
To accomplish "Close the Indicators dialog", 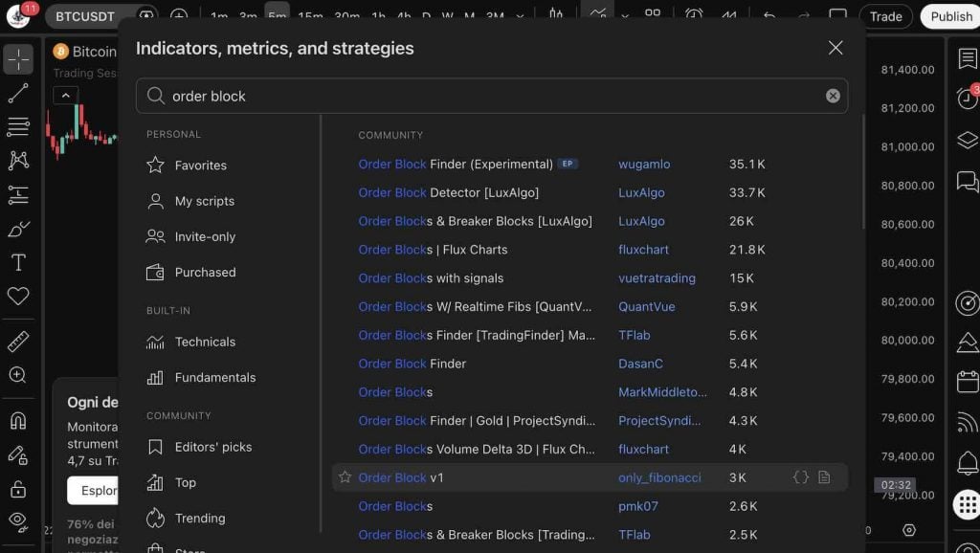I will tap(835, 48).
